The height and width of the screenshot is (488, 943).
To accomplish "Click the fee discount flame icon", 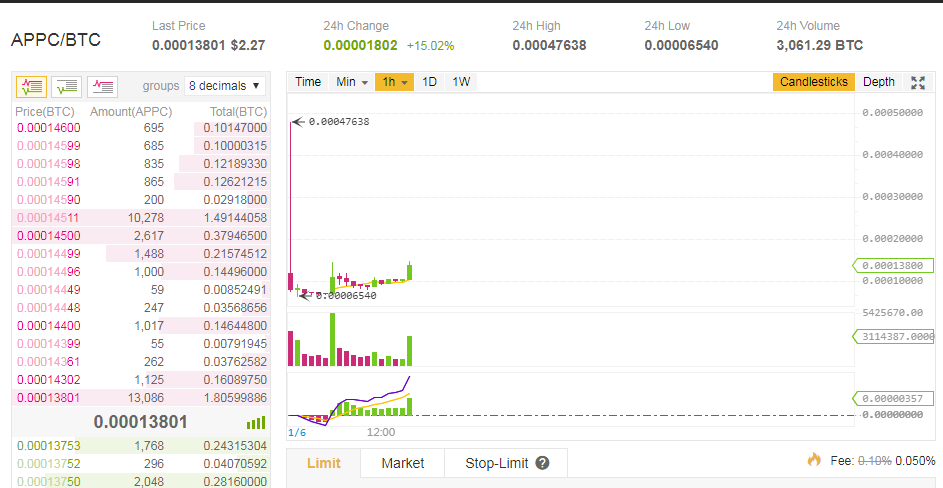I will click(814, 460).
